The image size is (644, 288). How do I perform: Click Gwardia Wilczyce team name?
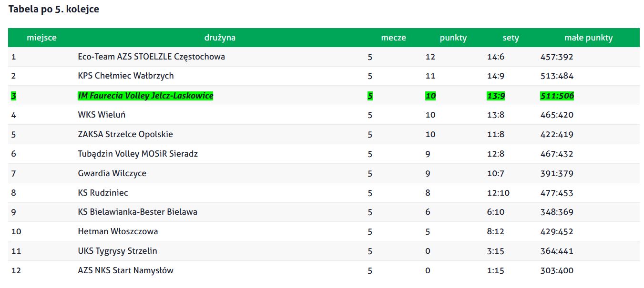coord(112,173)
